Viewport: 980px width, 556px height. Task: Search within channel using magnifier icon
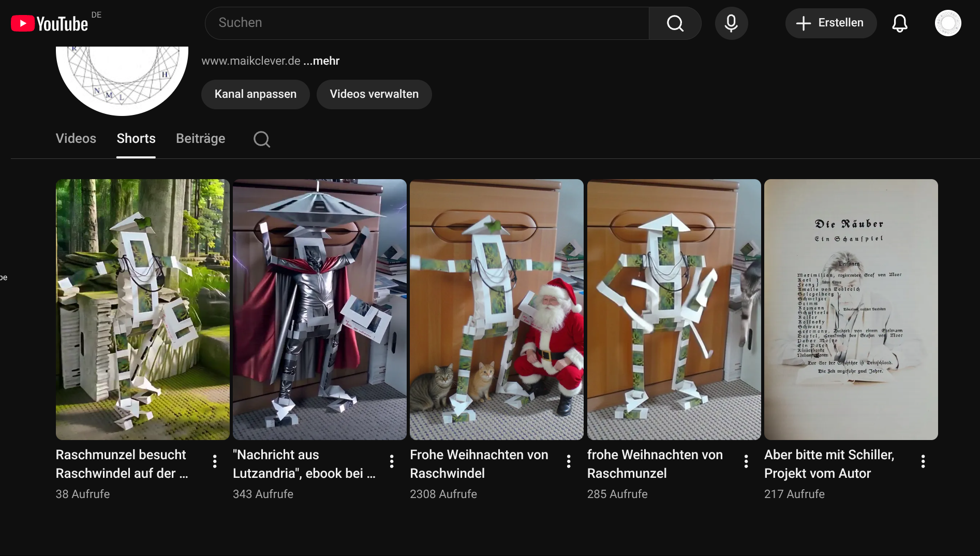click(261, 139)
